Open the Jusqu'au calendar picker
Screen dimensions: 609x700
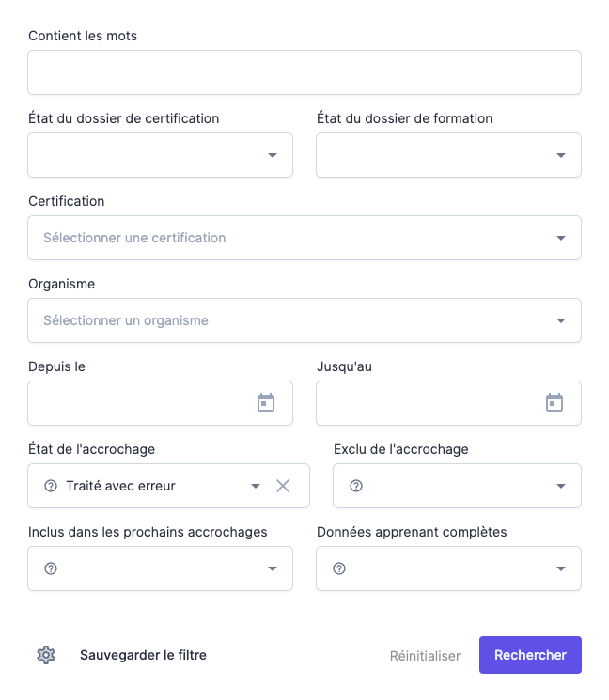tap(554, 403)
